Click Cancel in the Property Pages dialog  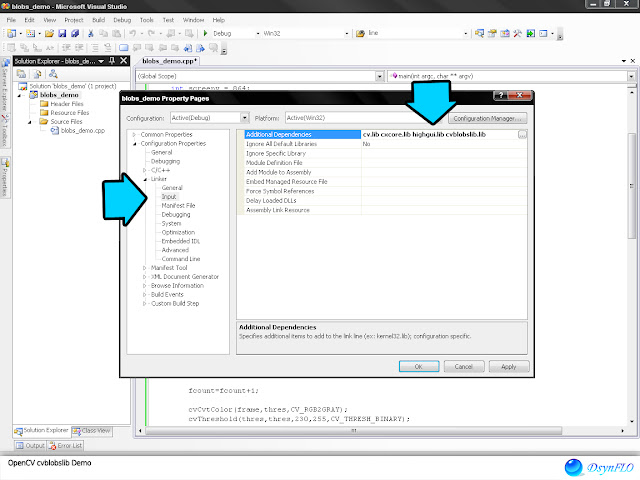464,367
